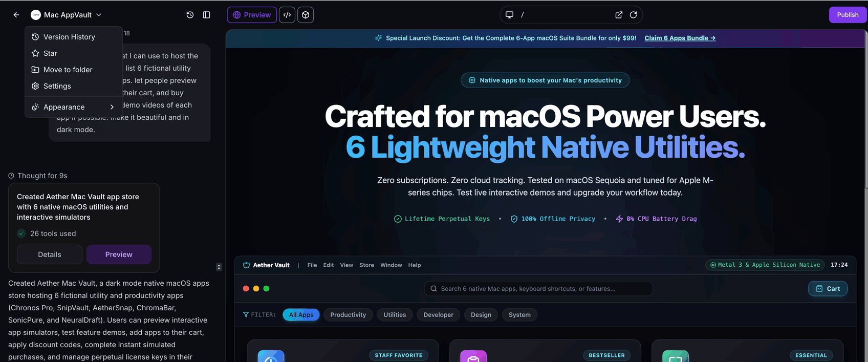Click the blue app icon on first card

click(271, 356)
